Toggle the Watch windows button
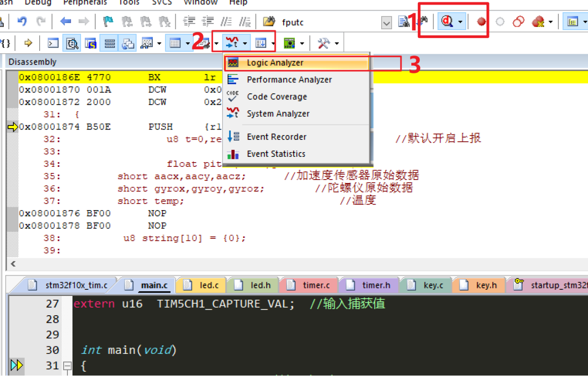 [147, 43]
